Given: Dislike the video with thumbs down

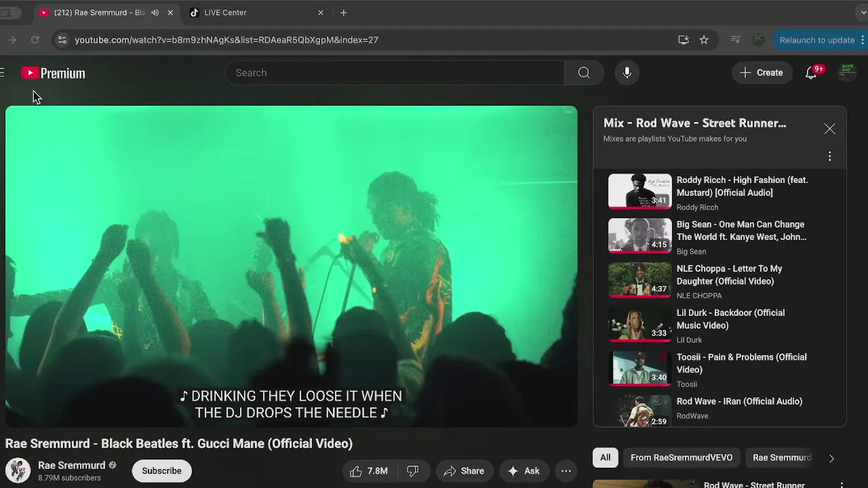Looking at the screenshot, I should [x=412, y=471].
